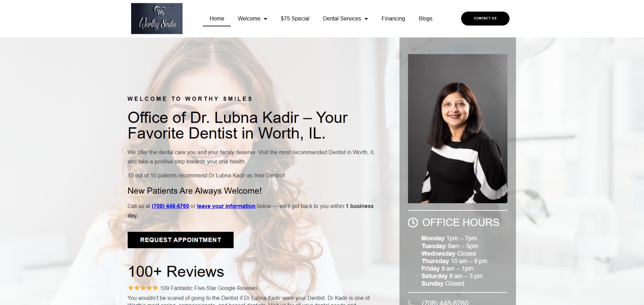The image size is (644, 305).
Task: Click the Welcome to Worthy Smiles tagline
Action: pos(190,99)
